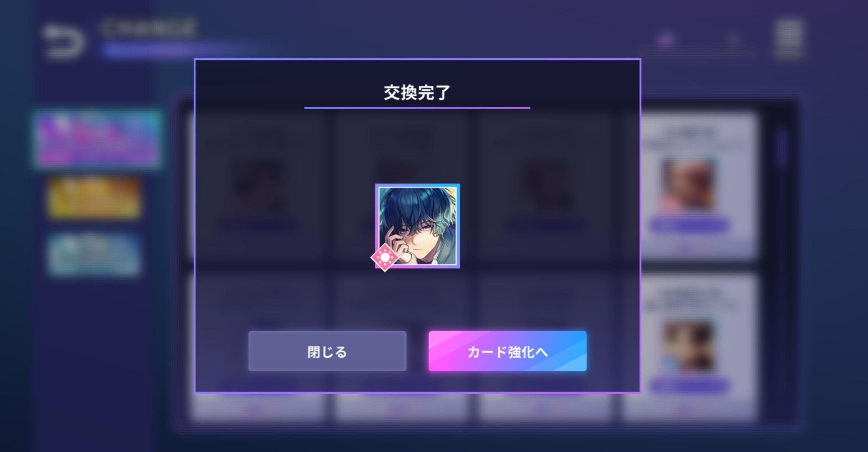
Task: Click the blurred CHANGE screen title
Action: click(148, 28)
